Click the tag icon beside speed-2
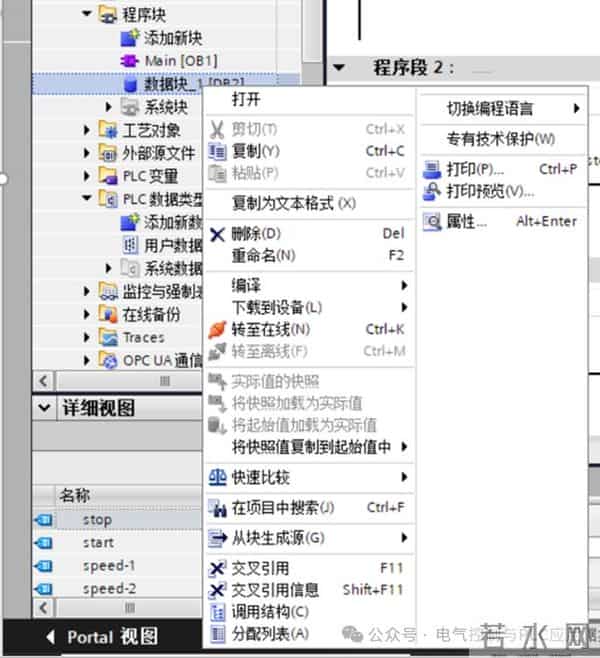The image size is (600, 658). coord(44,589)
